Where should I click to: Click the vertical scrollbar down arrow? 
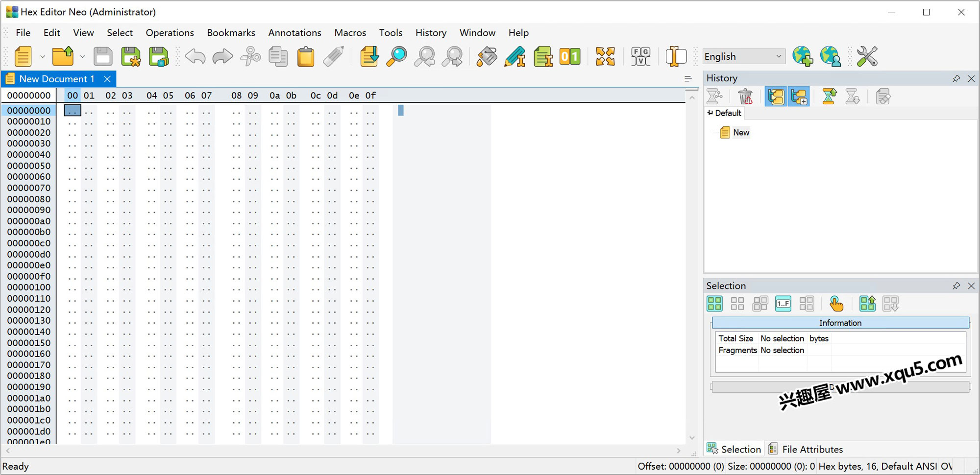[x=692, y=438]
